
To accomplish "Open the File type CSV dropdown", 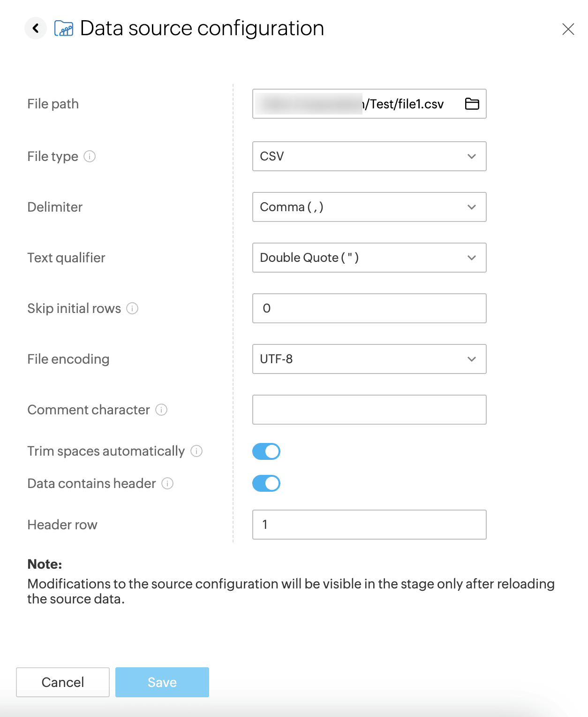I will pos(369,156).
